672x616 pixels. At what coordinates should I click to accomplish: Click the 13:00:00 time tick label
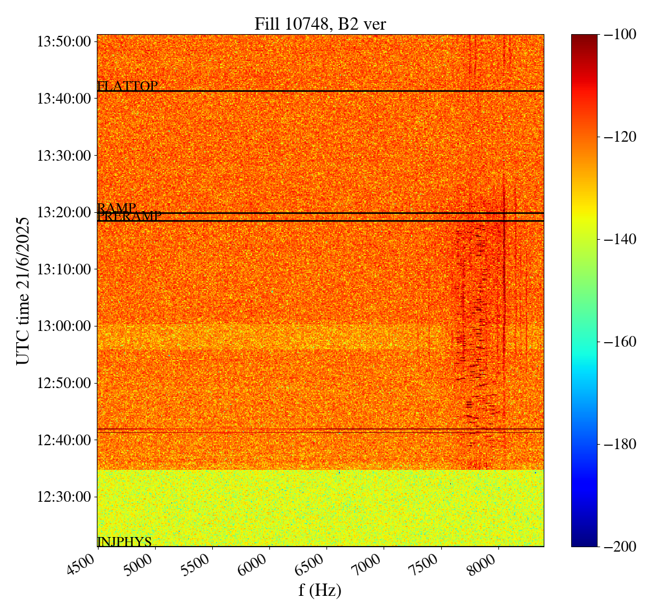click(64, 326)
